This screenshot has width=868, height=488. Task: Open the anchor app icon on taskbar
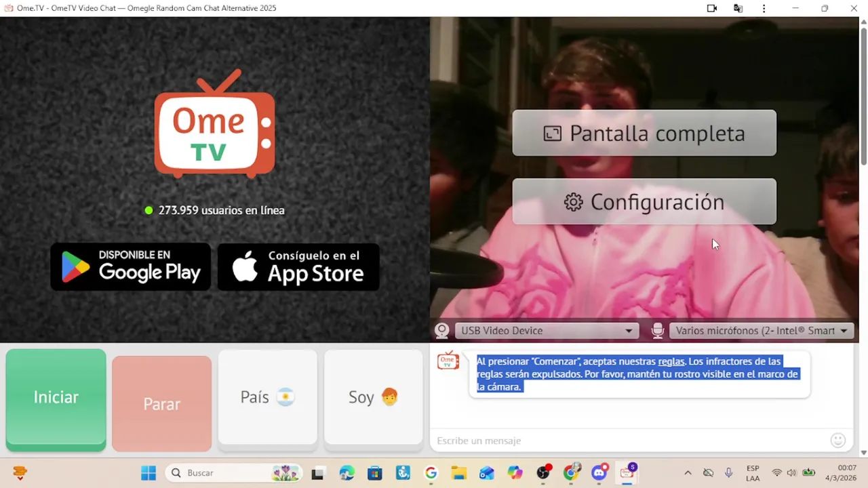point(403,473)
